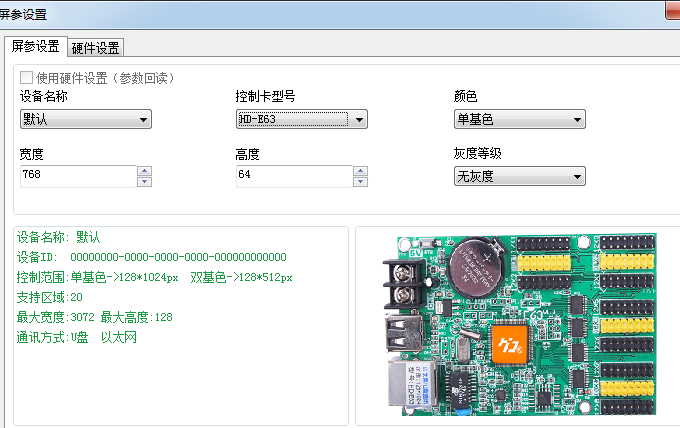680x428 pixels.
Task: Open the 设备名称 dropdown showing 默认
Action: point(85,120)
